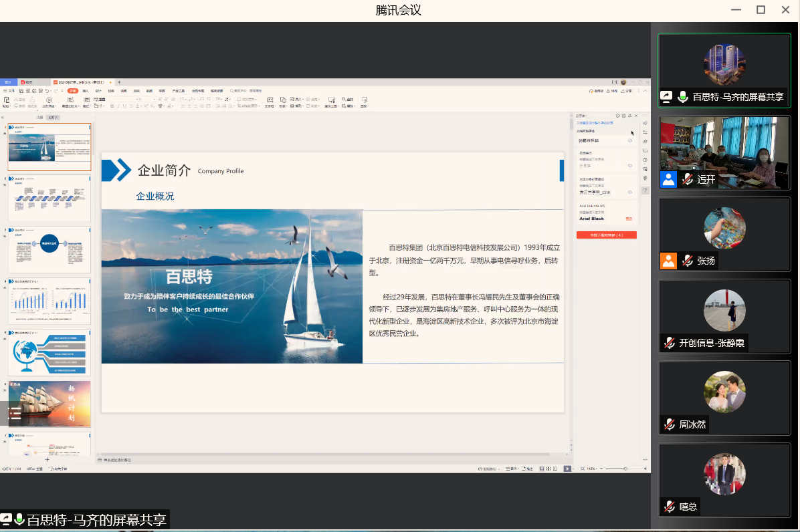Click the Bold formatting icon
The image size is (800, 532).
point(112,106)
